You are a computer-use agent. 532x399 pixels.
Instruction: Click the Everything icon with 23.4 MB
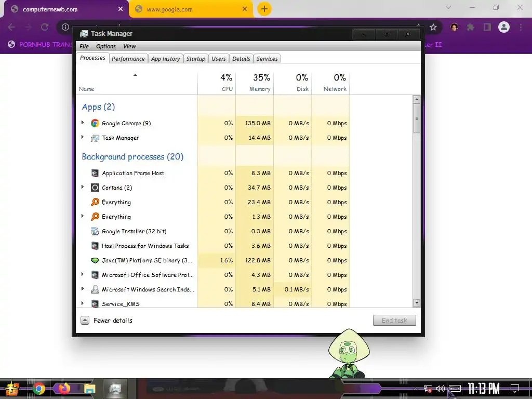coord(95,202)
